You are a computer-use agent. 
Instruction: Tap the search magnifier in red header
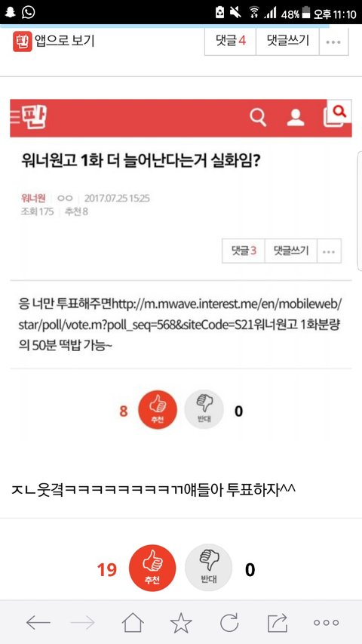[258, 118]
